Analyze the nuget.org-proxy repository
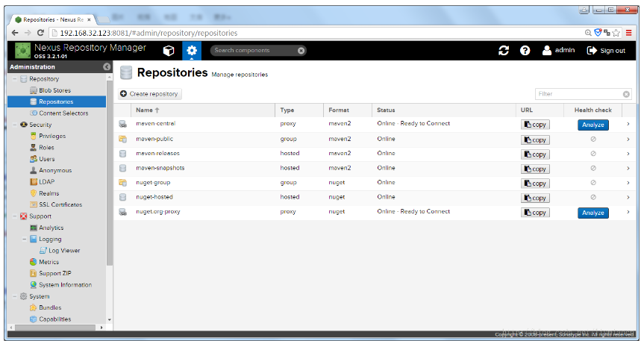Viewport: 644px width, 341px height. point(593,213)
